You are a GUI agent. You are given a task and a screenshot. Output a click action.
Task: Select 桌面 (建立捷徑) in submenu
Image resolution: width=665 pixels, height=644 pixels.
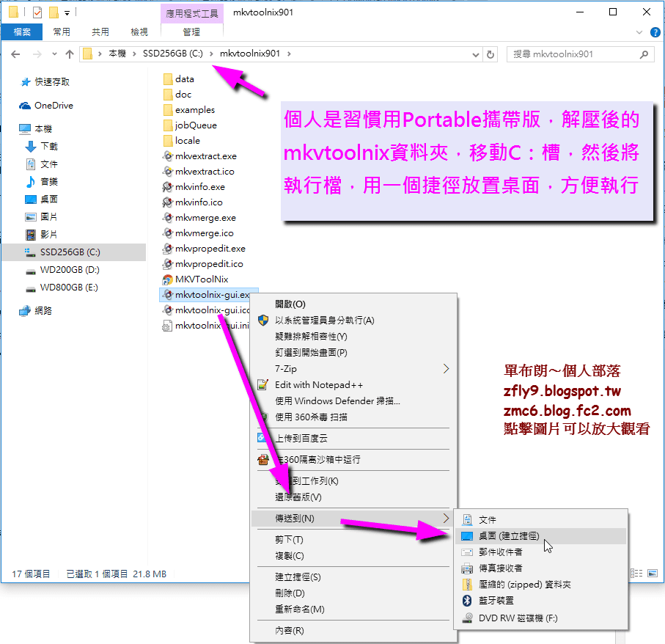tap(540, 536)
